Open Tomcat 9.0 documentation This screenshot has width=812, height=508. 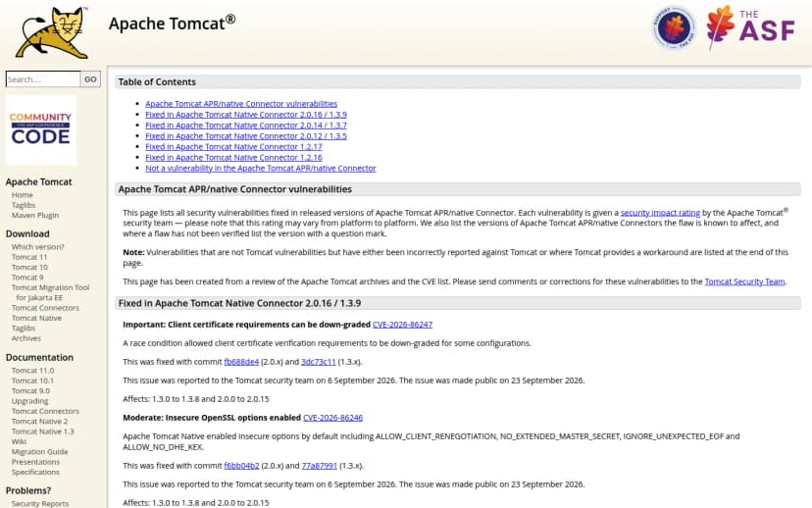coord(30,390)
